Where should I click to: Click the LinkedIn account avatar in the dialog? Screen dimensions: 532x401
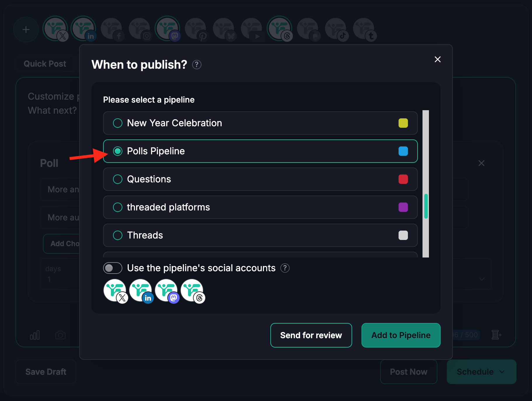coord(141,291)
